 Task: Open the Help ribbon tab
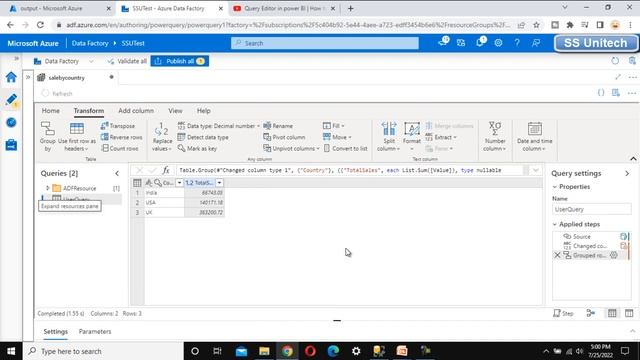[x=203, y=111]
